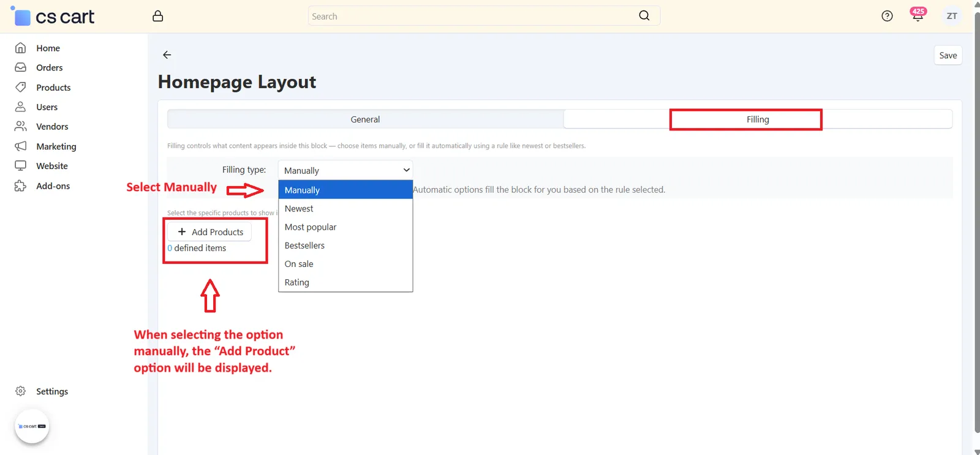Viewport: 980px width, 455px height.
Task: Click the Marketing megaphone icon
Action: pos(20,146)
